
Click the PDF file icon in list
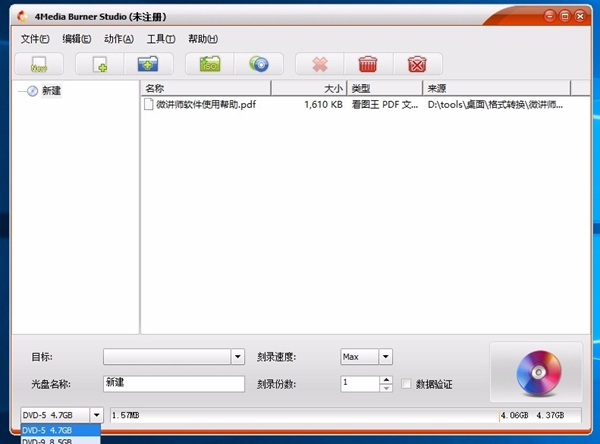tap(148, 104)
